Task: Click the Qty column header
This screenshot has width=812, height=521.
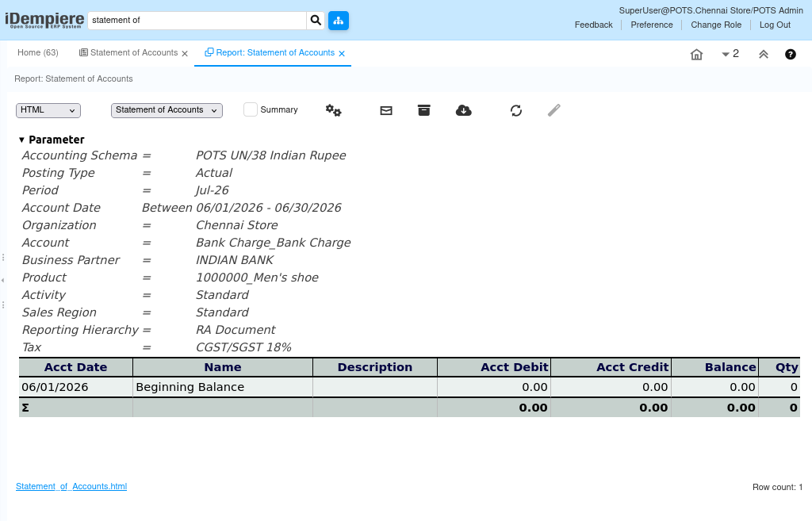Action: (x=779, y=367)
